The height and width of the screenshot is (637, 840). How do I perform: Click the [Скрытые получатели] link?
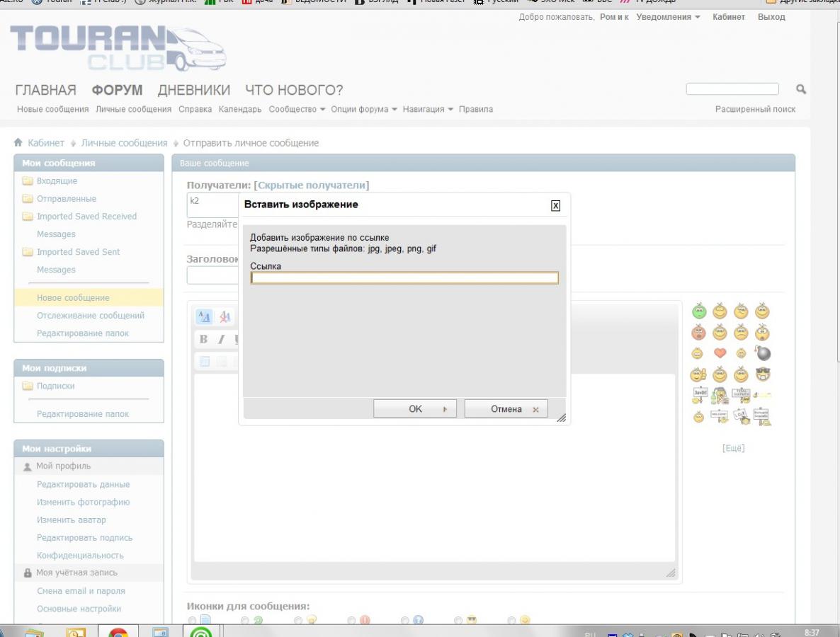pyautogui.click(x=311, y=185)
